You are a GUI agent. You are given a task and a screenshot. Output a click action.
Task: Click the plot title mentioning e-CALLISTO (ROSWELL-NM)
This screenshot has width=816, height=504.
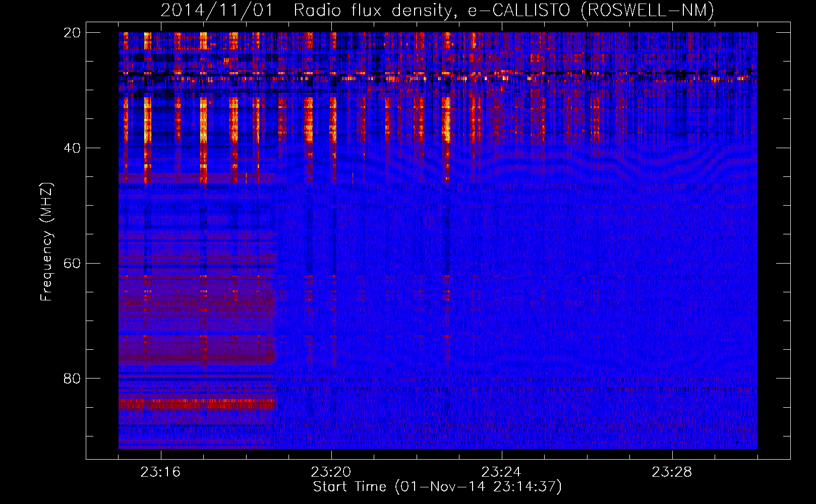[x=437, y=11]
